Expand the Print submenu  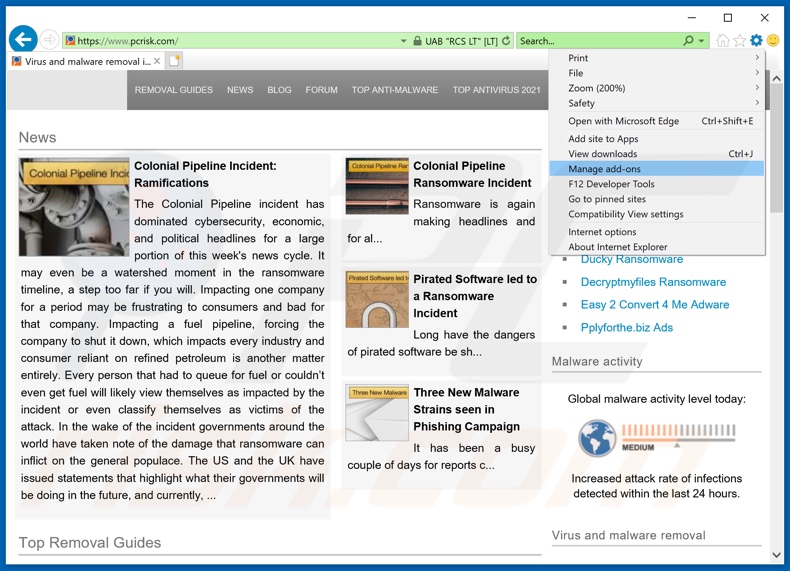point(656,58)
